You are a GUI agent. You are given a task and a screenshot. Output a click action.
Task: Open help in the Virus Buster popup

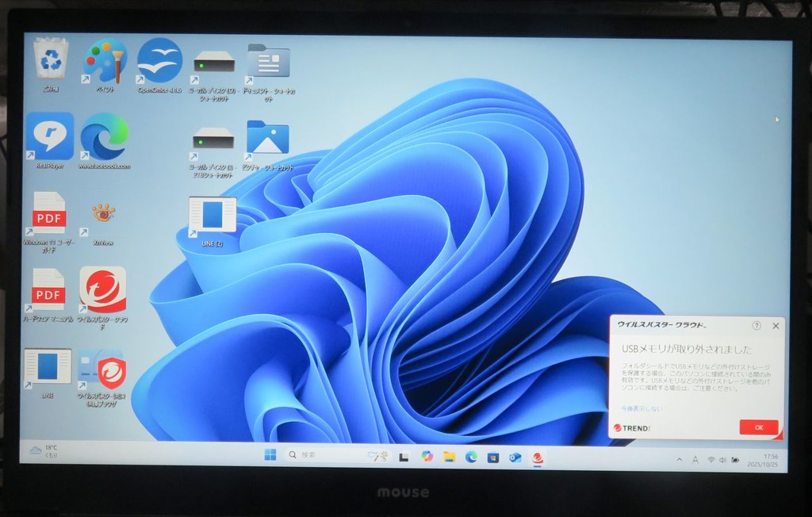pos(756,326)
